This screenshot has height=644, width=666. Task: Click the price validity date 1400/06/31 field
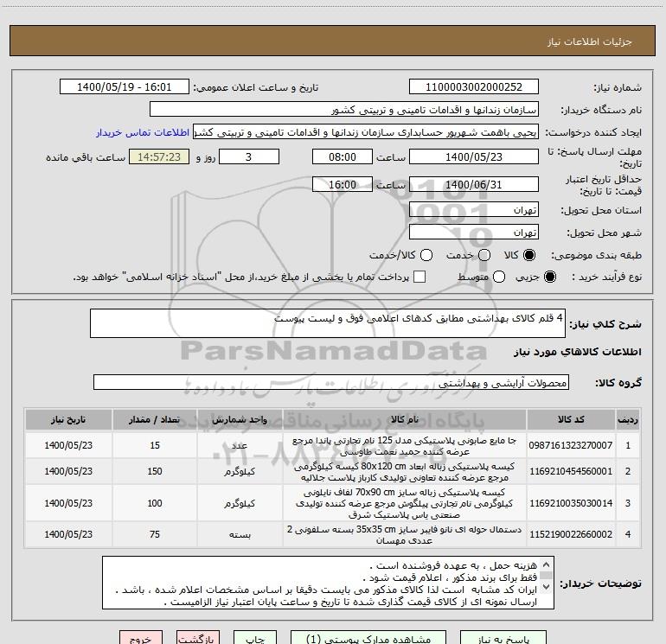click(x=474, y=184)
